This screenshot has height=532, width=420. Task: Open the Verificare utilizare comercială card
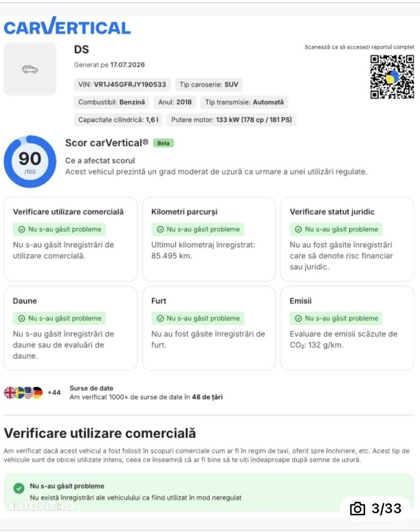coord(71,239)
